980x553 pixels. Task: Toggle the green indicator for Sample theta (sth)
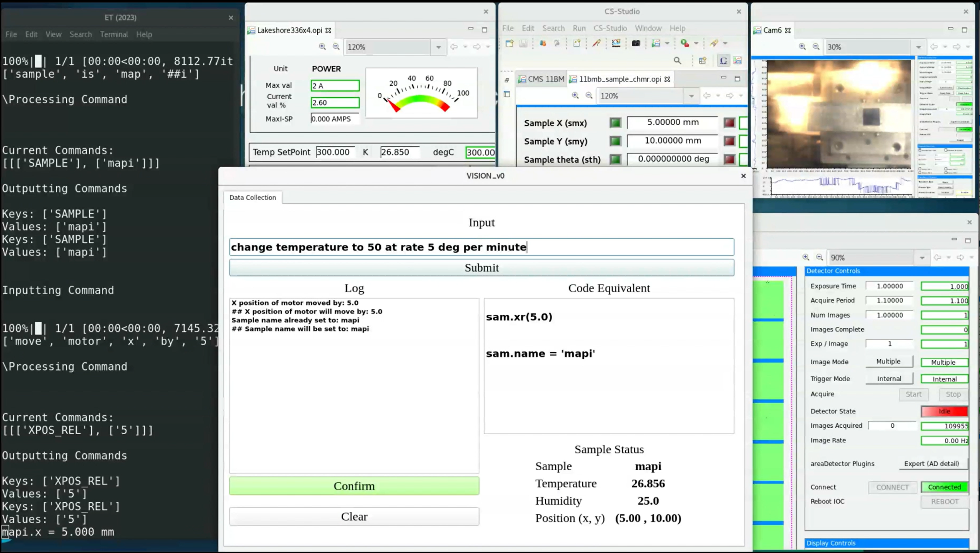pyautogui.click(x=615, y=160)
